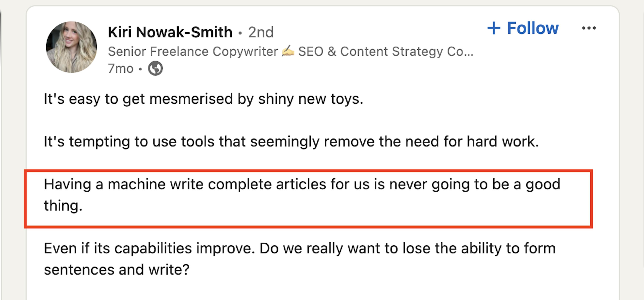Click the red highlight box border
Viewport: 644px width, 300px height.
[x=309, y=171]
